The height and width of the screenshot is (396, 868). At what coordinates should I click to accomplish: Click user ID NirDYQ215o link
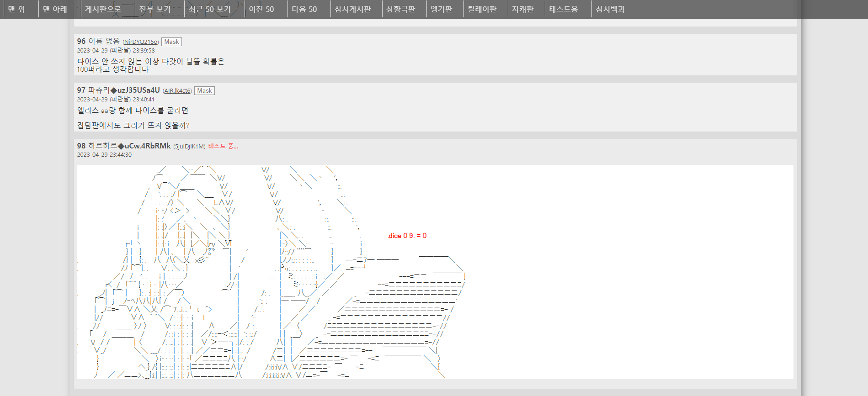point(141,42)
